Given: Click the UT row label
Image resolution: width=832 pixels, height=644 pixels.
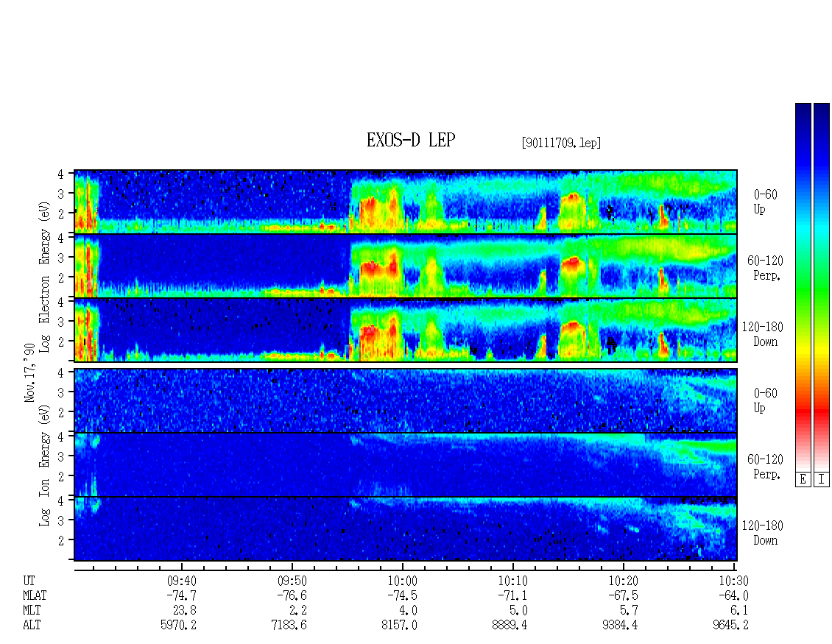Looking at the screenshot, I should [29, 581].
